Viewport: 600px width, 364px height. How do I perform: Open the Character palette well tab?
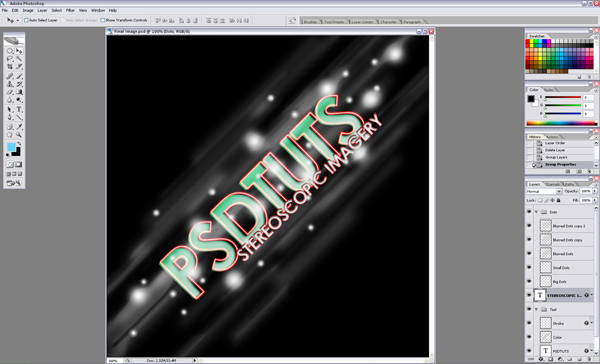tap(388, 22)
